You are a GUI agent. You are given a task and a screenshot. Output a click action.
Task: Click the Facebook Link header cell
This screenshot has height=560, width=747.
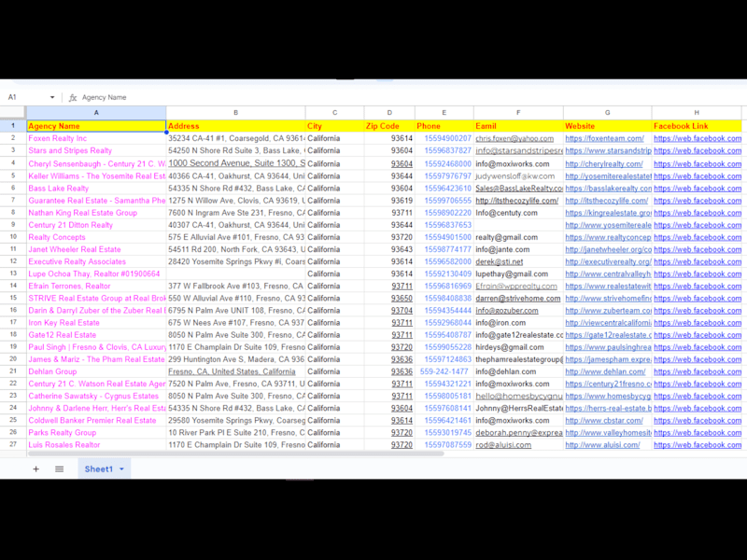coord(697,126)
